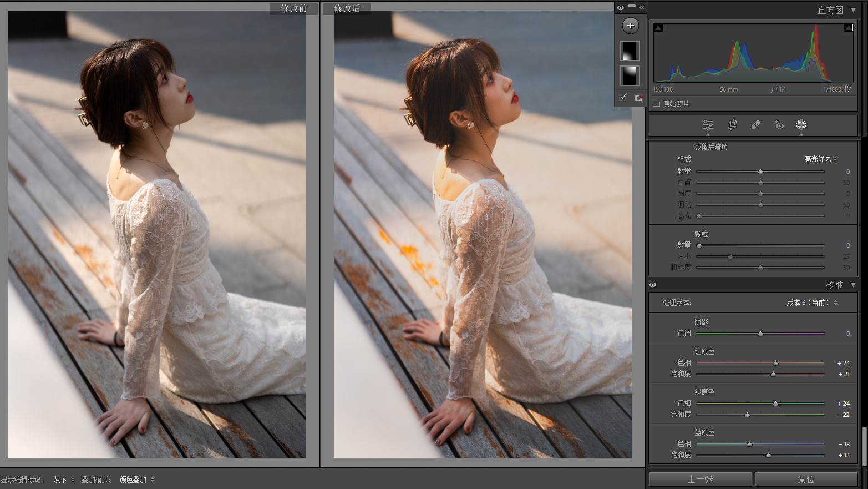Adjust vignette 羽化 slider

(760, 205)
